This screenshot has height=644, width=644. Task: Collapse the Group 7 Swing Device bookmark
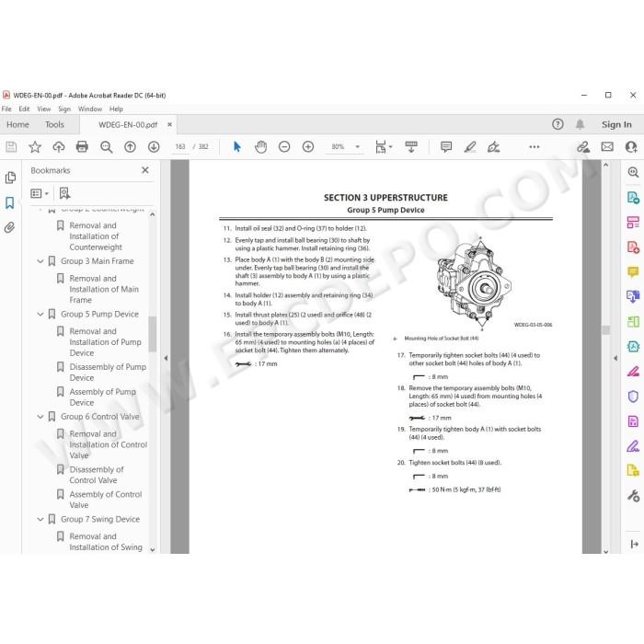pos(40,519)
